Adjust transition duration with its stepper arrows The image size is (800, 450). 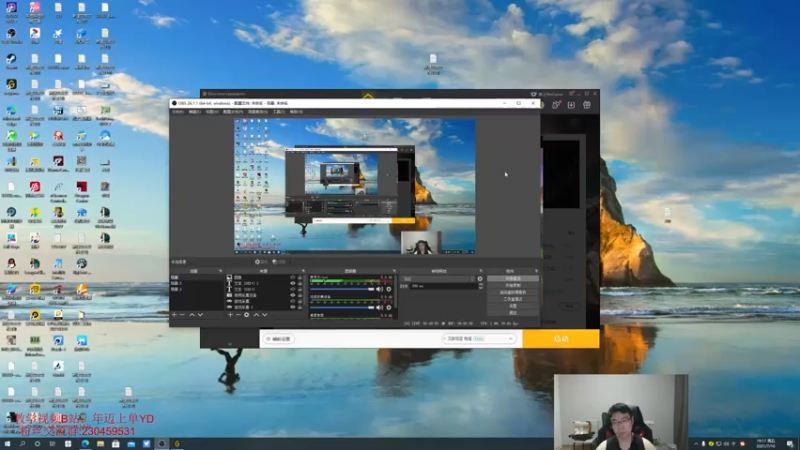(x=481, y=286)
